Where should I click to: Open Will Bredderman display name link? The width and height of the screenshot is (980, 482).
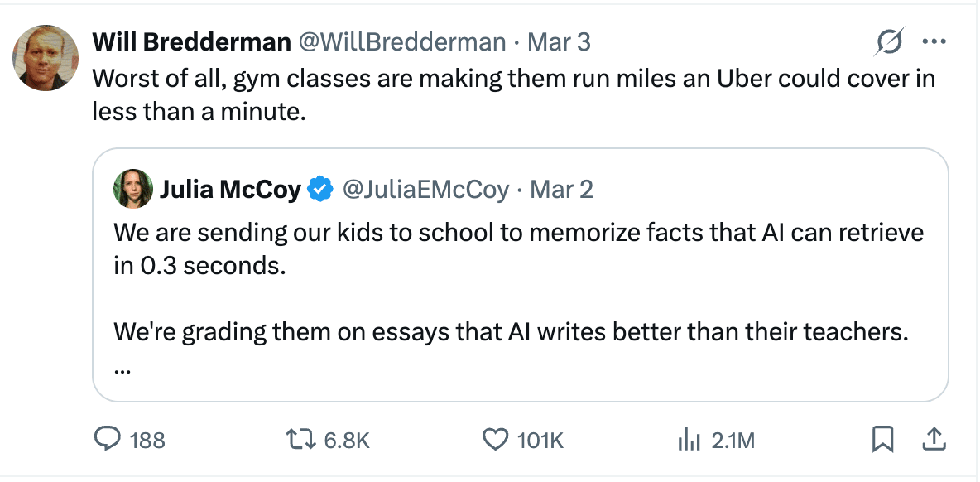point(191,41)
